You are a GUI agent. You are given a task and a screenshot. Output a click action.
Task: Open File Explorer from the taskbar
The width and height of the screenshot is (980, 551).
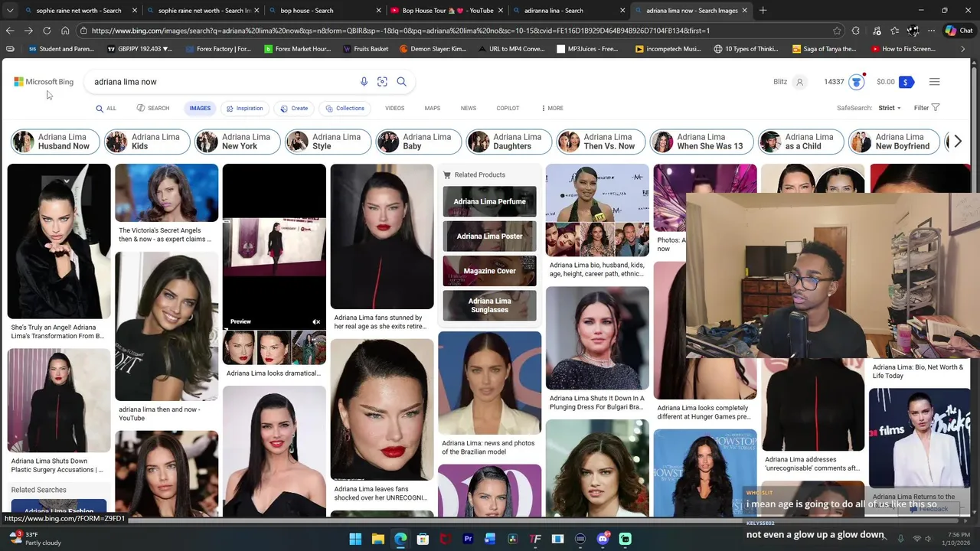(x=377, y=539)
